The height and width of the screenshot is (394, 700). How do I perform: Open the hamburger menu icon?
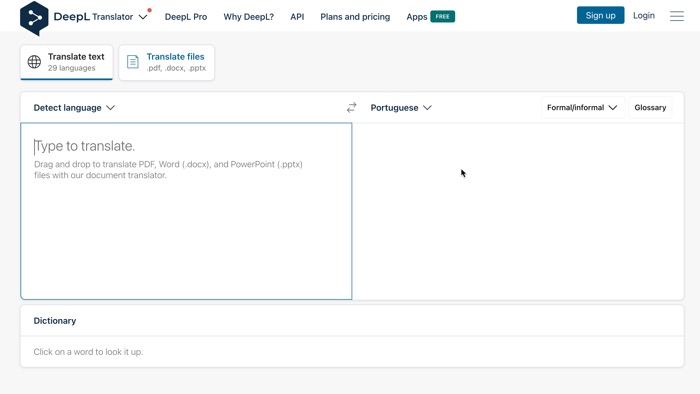coord(677,16)
